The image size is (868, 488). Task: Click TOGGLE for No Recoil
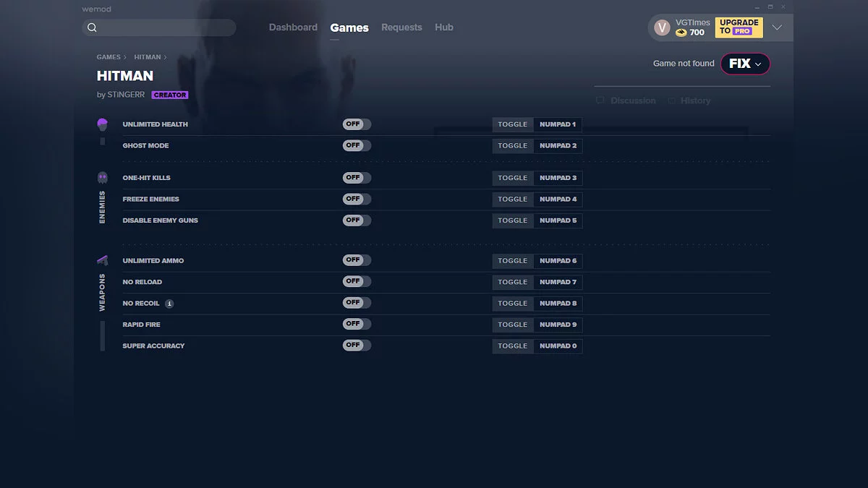click(513, 303)
